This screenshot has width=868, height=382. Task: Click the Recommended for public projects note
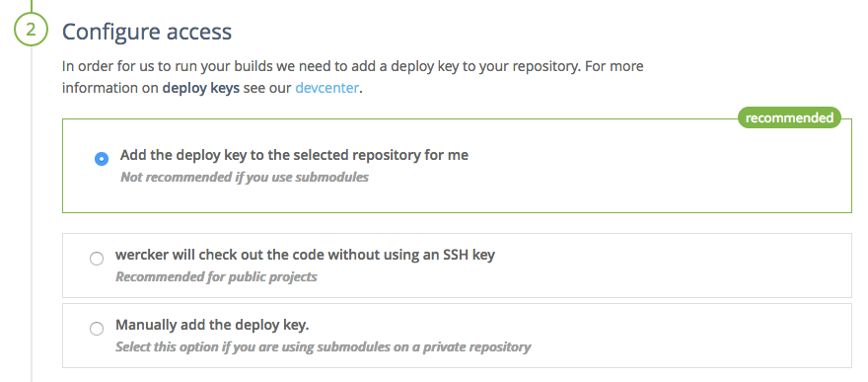click(x=216, y=276)
